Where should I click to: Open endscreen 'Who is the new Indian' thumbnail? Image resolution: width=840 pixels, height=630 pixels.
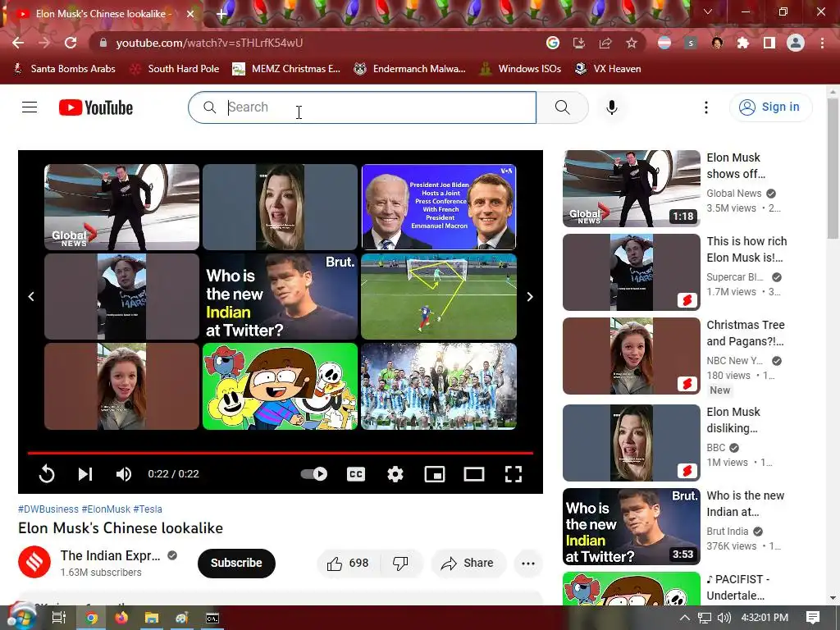[x=281, y=297]
